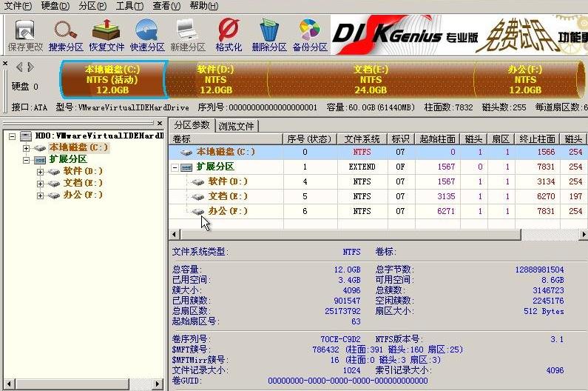
Task: Click the 搜索分区 search partition icon
Action: tap(66, 35)
